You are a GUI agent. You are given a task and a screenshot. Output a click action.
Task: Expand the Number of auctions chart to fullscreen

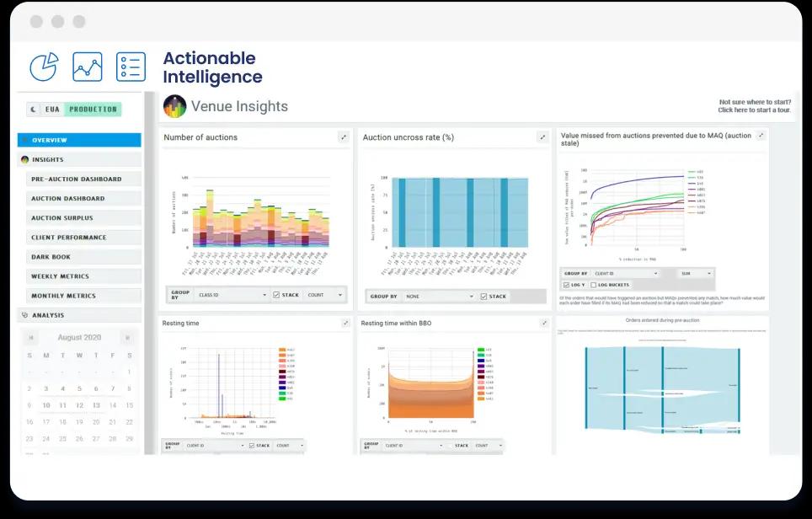(345, 136)
